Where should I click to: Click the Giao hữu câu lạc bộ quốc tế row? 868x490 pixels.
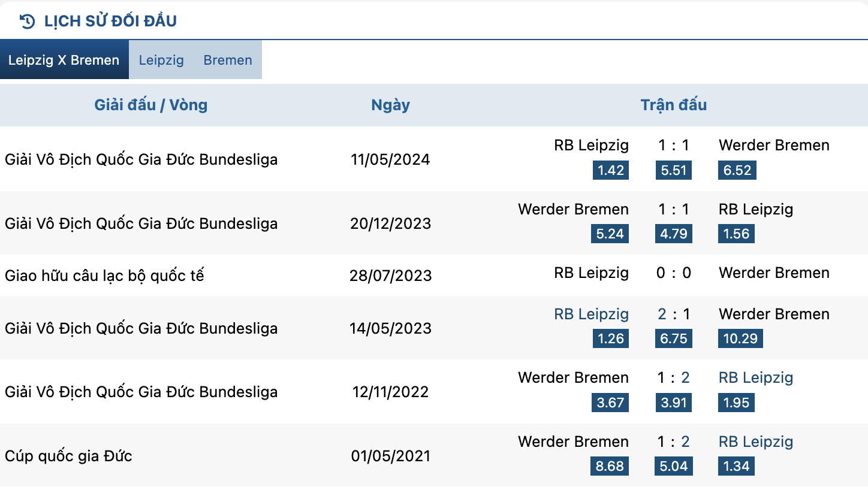tap(434, 275)
